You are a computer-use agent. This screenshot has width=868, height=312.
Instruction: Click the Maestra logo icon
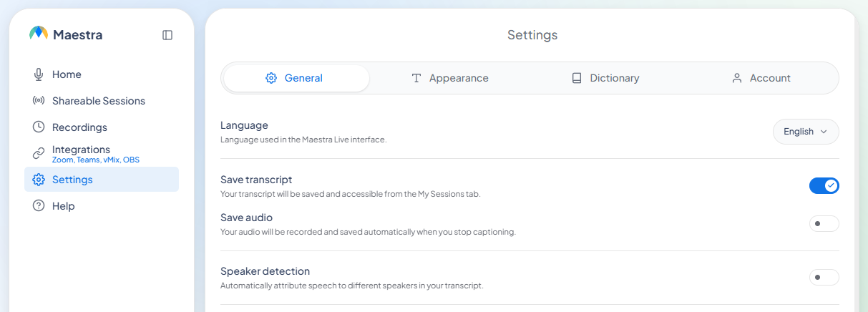tap(39, 34)
